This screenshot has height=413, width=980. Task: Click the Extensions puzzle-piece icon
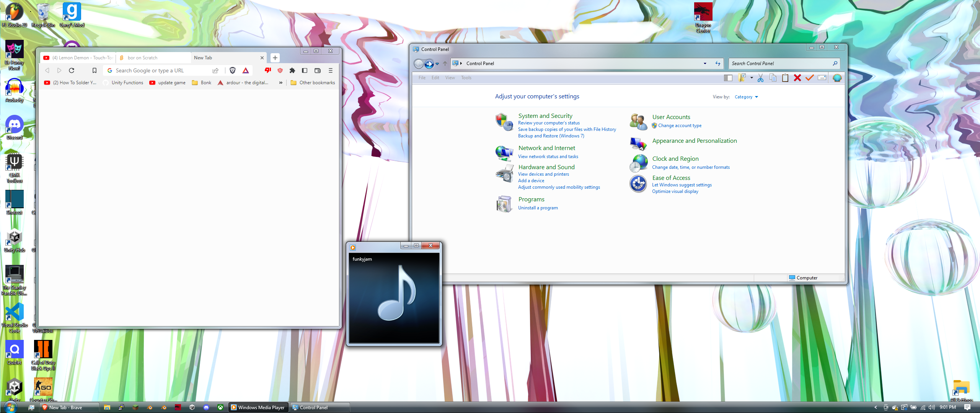(x=292, y=70)
